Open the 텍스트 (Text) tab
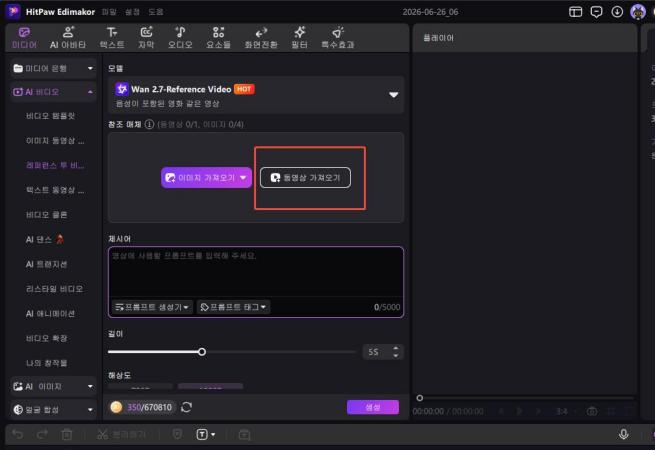The height and width of the screenshot is (450, 655). click(x=112, y=38)
